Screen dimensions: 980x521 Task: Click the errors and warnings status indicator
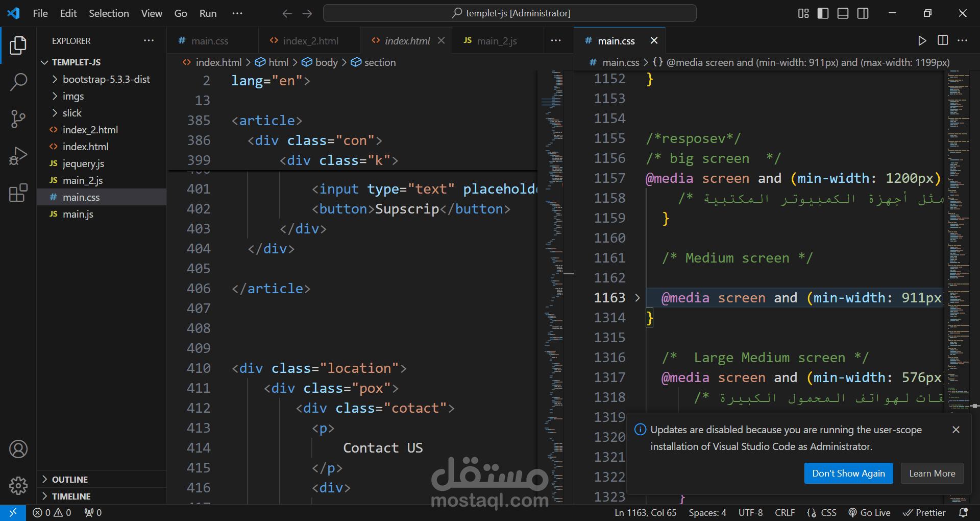(52, 512)
